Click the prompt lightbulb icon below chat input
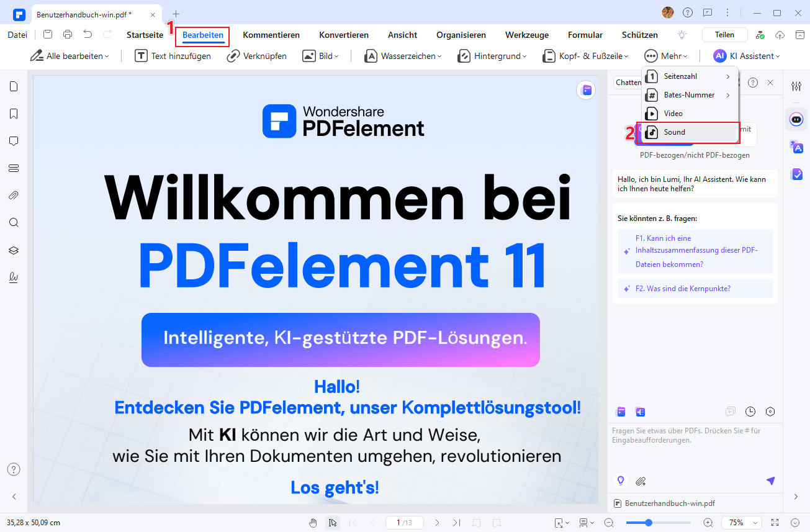This screenshot has width=810, height=532. coord(620,480)
